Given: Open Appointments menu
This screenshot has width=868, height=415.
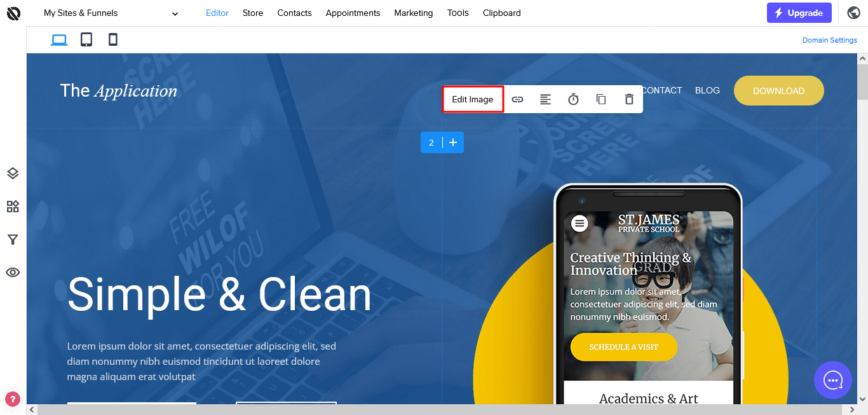Looking at the screenshot, I should (353, 13).
